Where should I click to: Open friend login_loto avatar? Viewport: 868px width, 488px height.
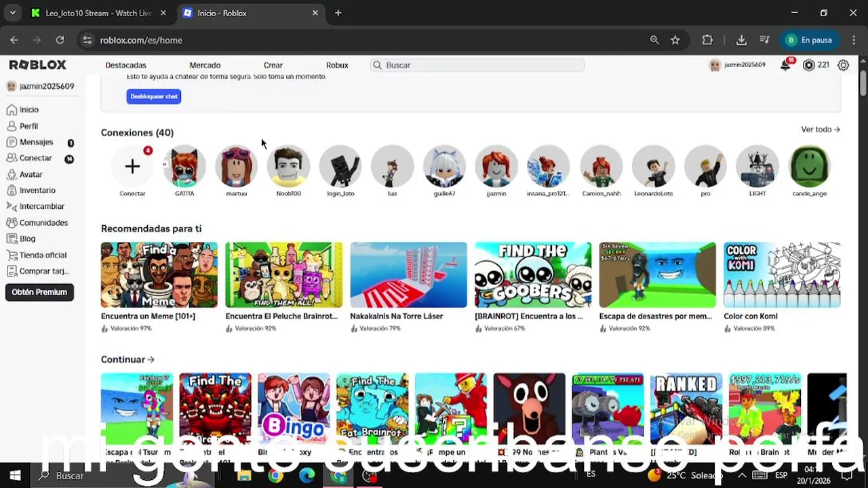tap(340, 166)
